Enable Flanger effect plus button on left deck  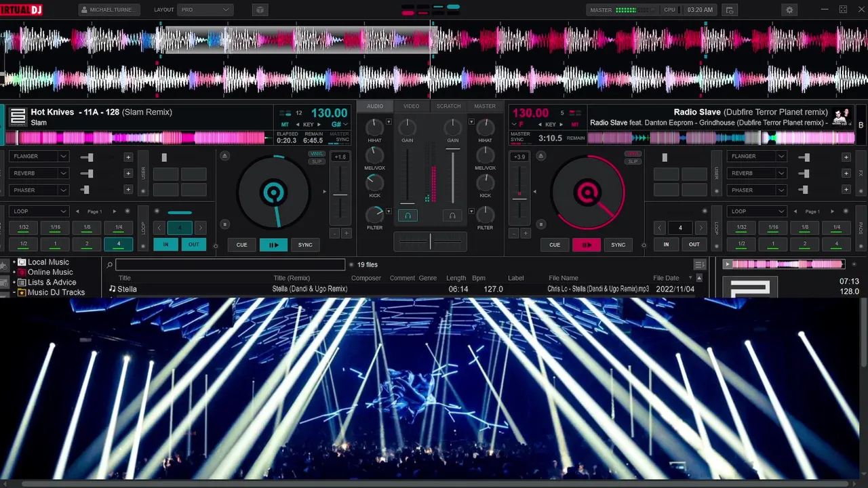127,157
